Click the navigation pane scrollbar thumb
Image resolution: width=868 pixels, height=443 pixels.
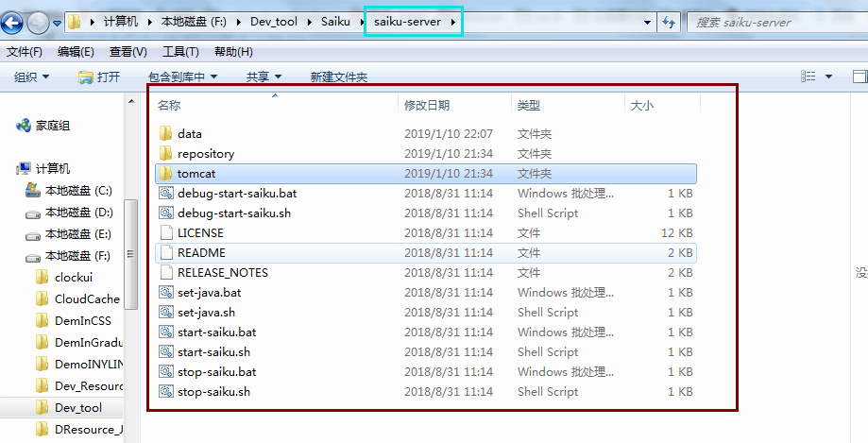[131, 255]
